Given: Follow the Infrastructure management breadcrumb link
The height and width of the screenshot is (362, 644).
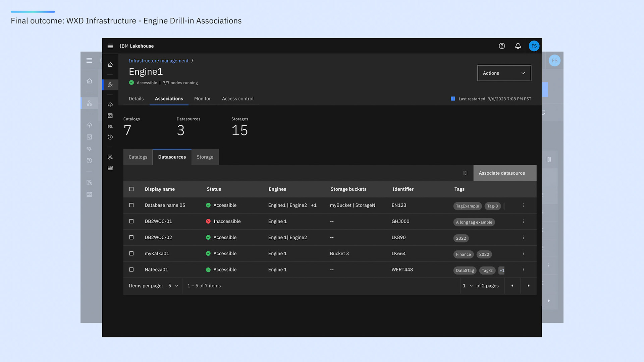Looking at the screenshot, I should pos(158,61).
